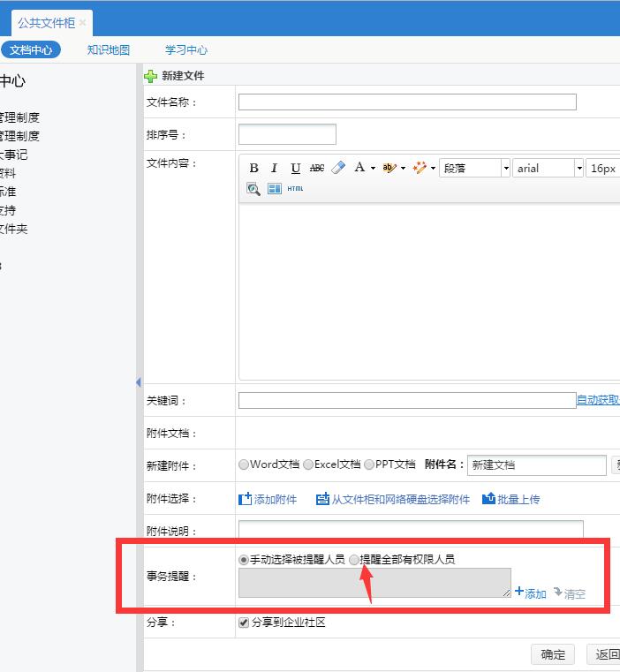The image size is (620, 672).
Task: Toggle bold formatting in editor
Action: click(x=253, y=168)
